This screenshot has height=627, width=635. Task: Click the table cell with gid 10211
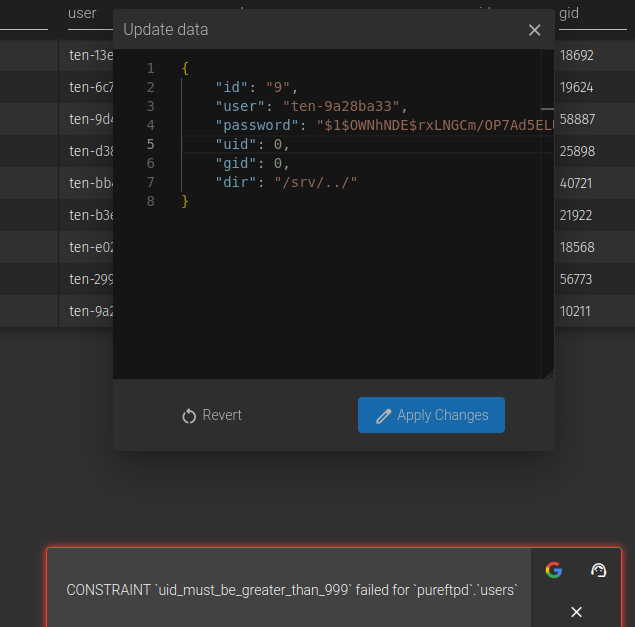click(575, 311)
